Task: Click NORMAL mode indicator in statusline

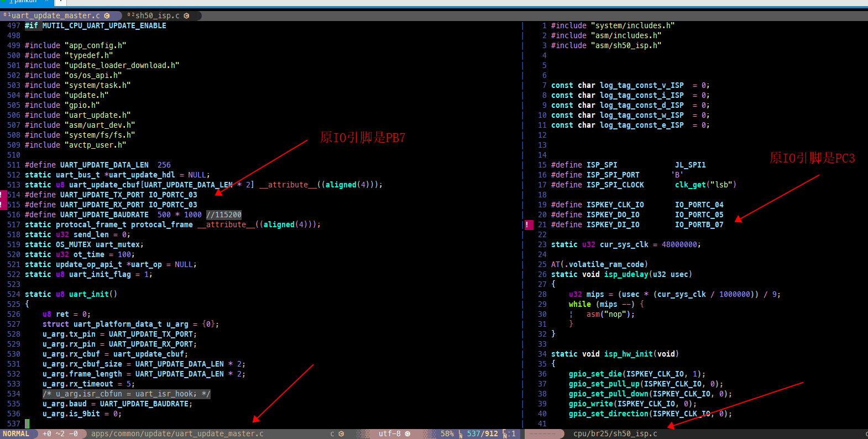Action: coord(16,434)
